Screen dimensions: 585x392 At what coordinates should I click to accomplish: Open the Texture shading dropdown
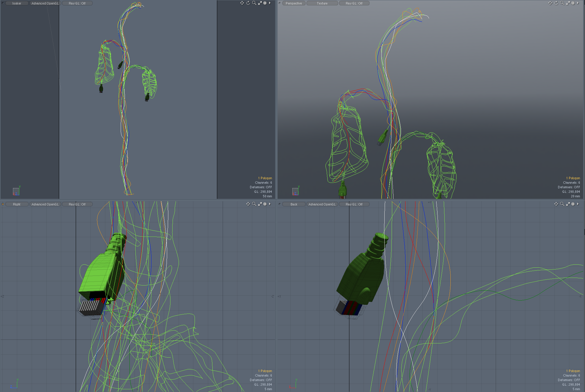(x=322, y=3)
